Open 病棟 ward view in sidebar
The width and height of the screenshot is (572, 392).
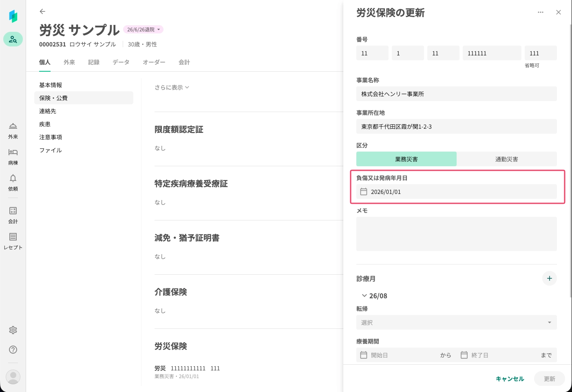(x=13, y=157)
